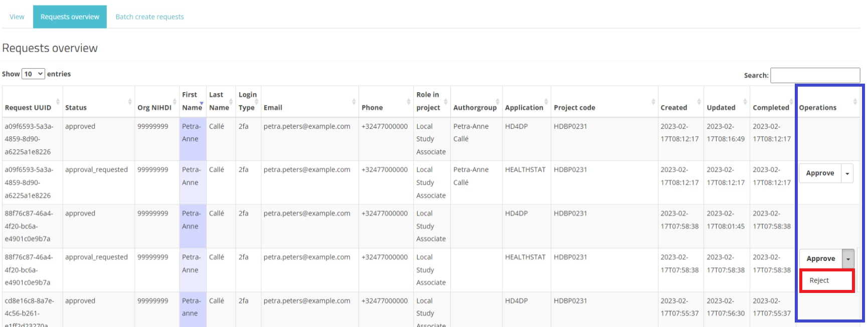
Task: Sort by the Phone column
Action: [x=372, y=108]
